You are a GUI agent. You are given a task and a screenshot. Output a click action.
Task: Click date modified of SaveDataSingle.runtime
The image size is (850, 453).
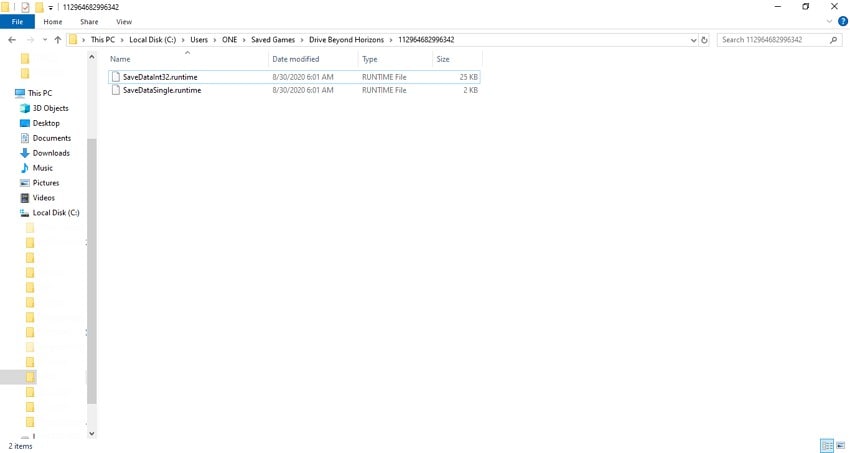(302, 90)
